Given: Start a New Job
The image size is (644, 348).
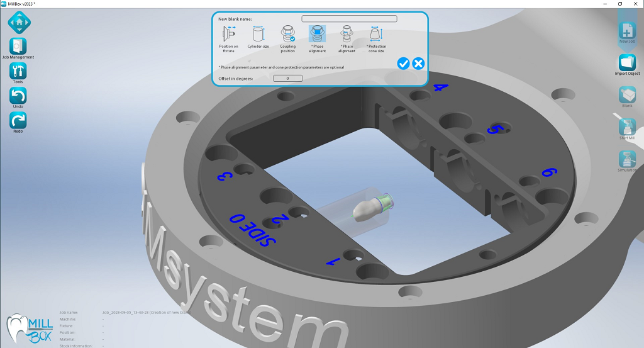Looking at the screenshot, I should [627, 31].
